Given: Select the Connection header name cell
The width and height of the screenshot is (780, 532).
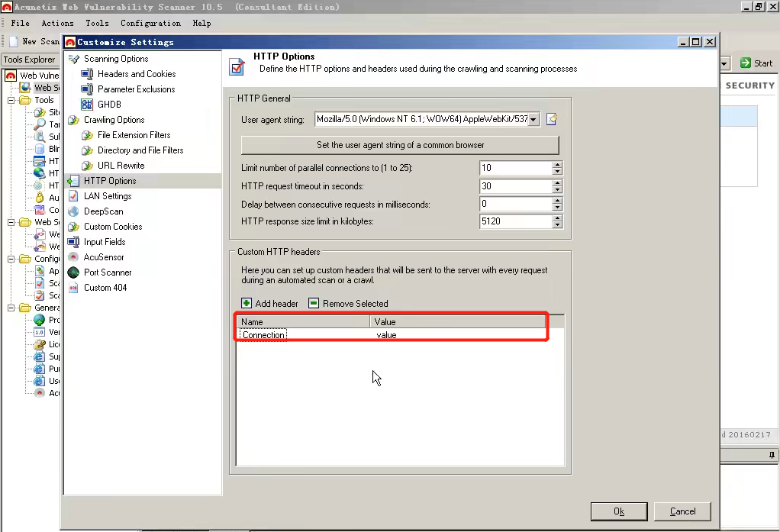Looking at the screenshot, I should pyautogui.click(x=263, y=335).
